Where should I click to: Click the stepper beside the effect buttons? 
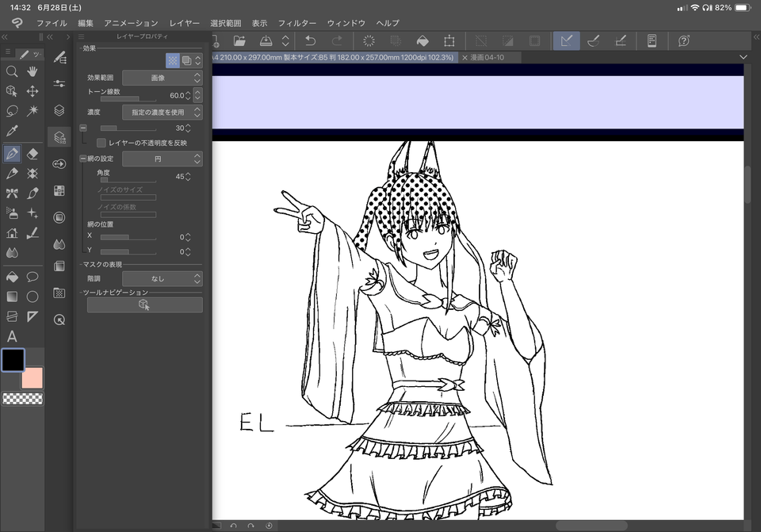[198, 61]
